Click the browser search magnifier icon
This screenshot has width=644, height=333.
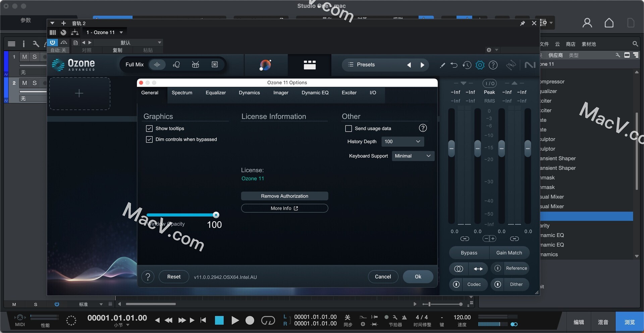point(635,44)
